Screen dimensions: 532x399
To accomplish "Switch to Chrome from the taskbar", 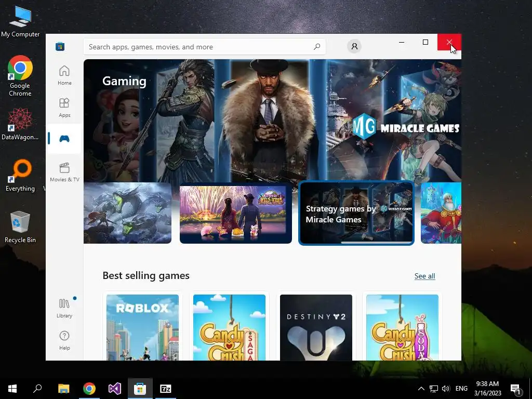I will point(89,389).
